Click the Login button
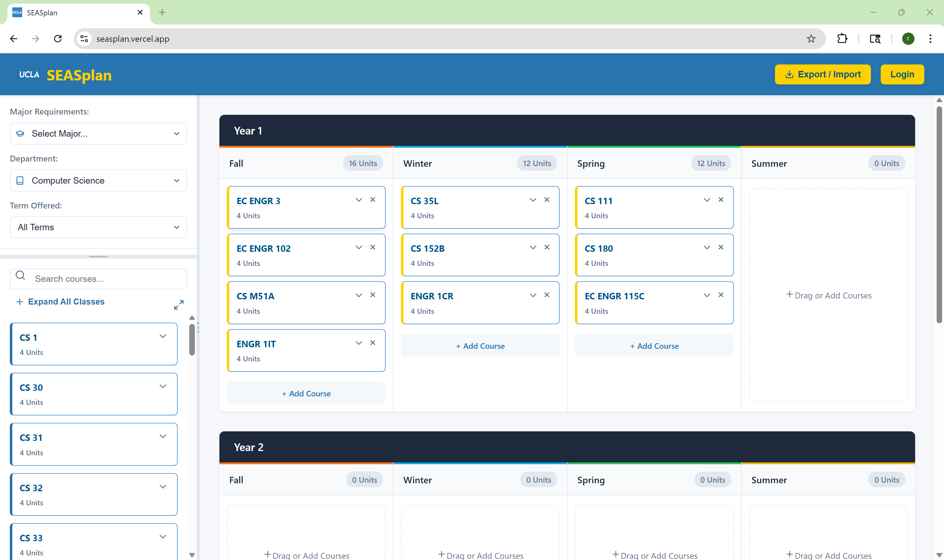The height and width of the screenshot is (560, 944). tap(902, 74)
